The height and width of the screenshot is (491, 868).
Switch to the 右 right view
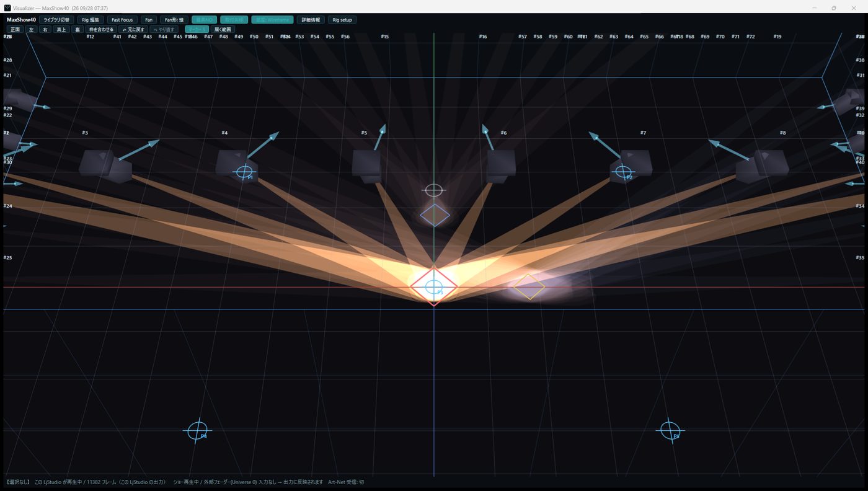coord(45,29)
